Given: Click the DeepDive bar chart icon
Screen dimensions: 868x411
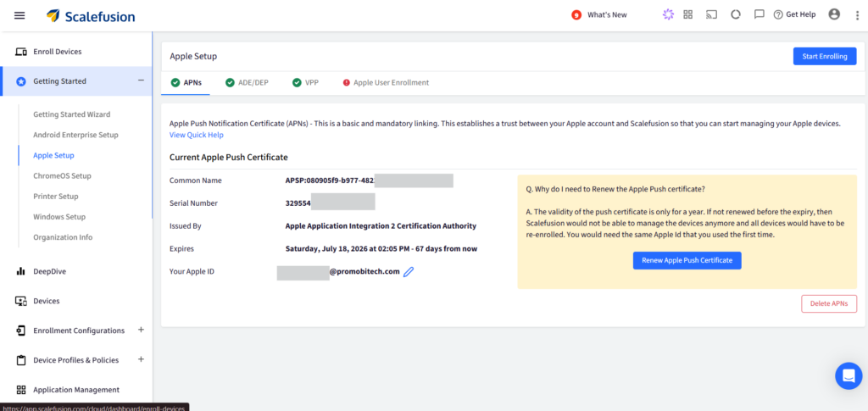Looking at the screenshot, I should (21, 271).
